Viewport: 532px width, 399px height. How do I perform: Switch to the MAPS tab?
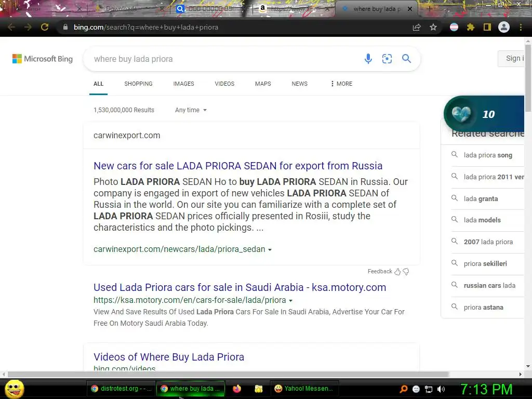(x=263, y=84)
